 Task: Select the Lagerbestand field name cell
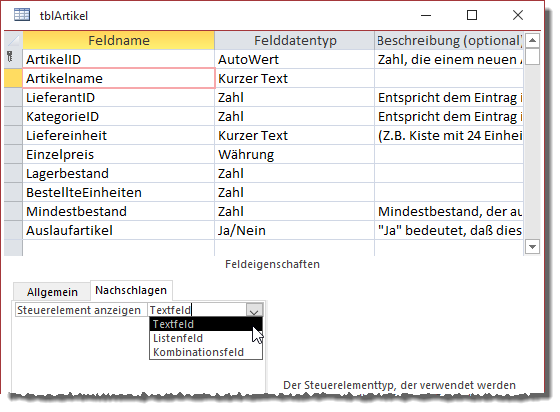pyautogui.click(x=119, y=173)
